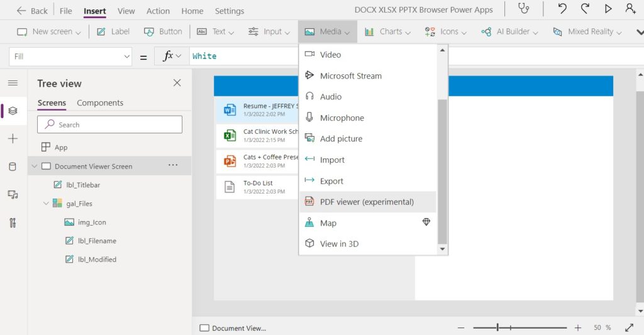Open the Insert plus icon in the left rail

[x=13, y=139]
